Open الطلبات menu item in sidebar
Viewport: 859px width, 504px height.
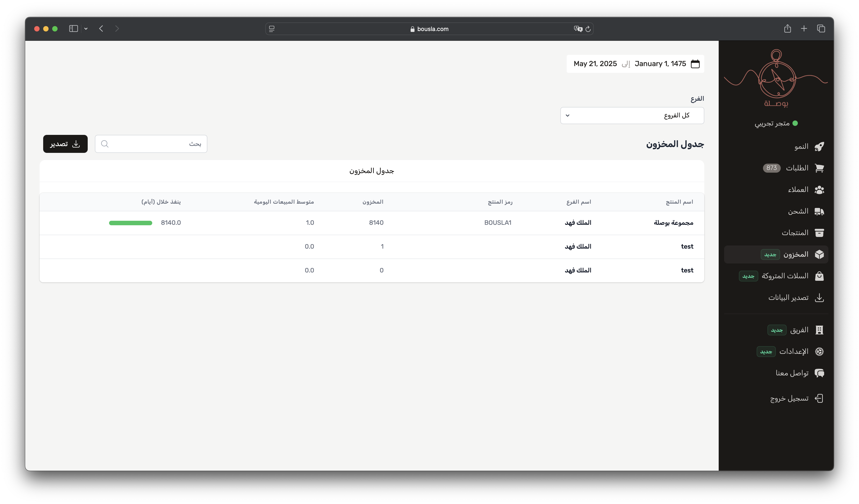tap(776, 168)
